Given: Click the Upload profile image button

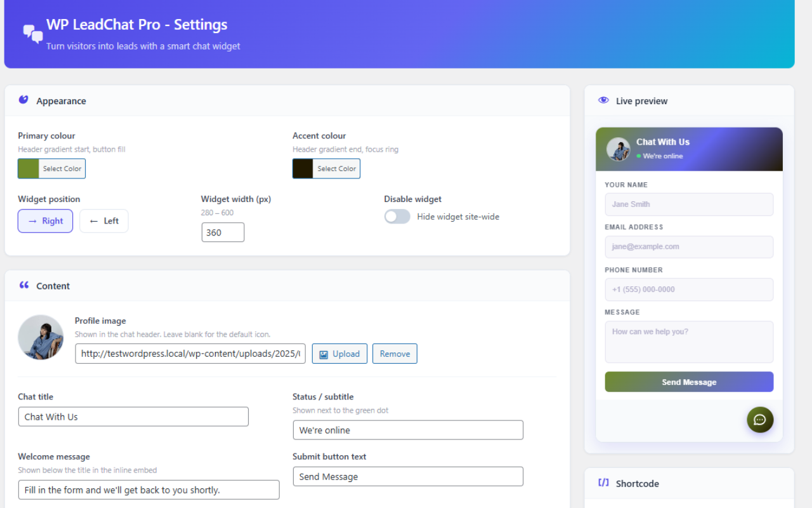Looking at the screenshot, I should click(x=339, y=354).
